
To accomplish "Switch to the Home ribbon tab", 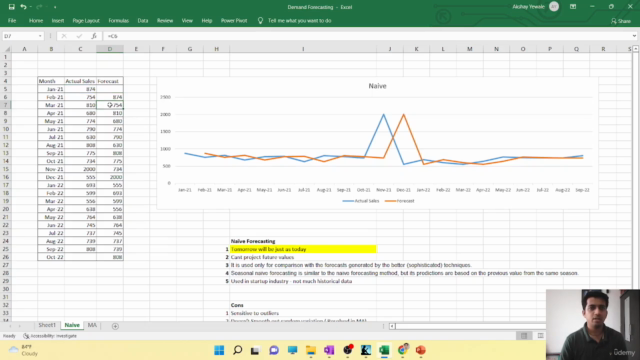I will (x=36, y=20).
